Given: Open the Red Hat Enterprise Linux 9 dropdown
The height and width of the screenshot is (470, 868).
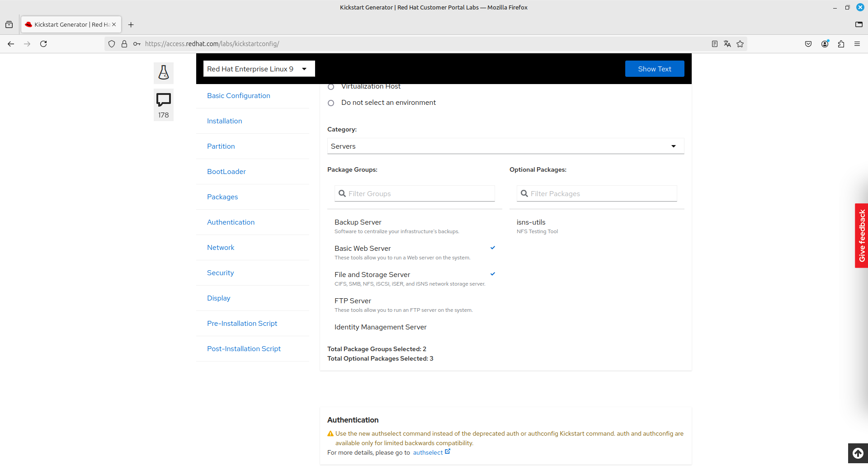Looking at the screenshot, I should point(259,69).
